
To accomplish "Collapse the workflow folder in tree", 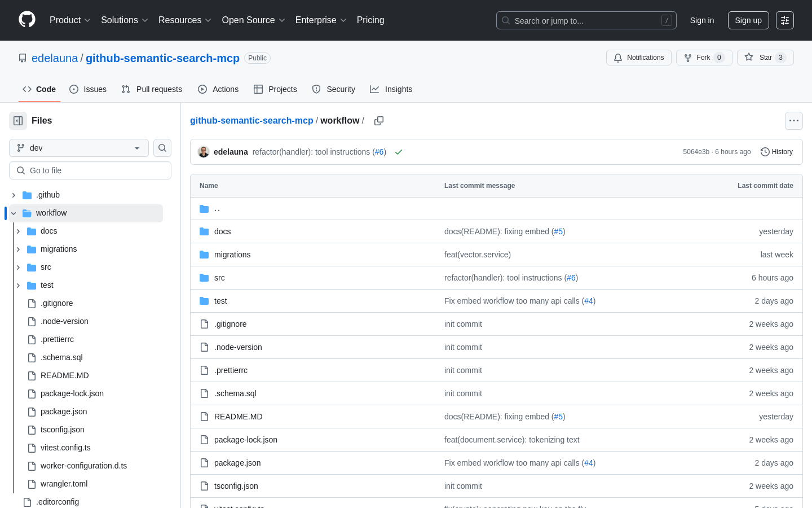I will point(14,213).
